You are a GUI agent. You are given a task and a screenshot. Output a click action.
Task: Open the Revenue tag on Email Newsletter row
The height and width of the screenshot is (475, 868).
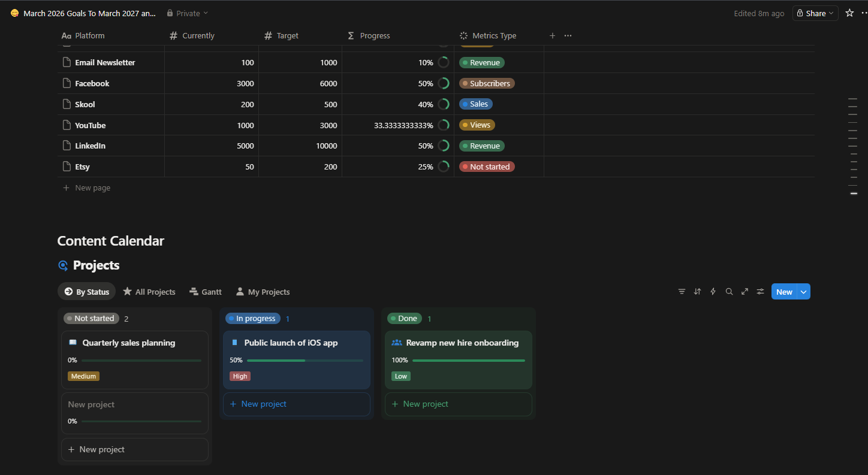482,62
